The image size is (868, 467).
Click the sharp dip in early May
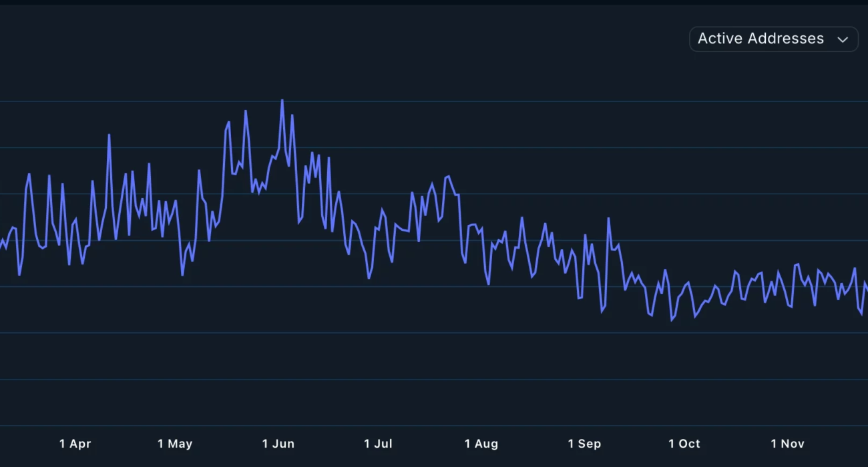(182, 274)
